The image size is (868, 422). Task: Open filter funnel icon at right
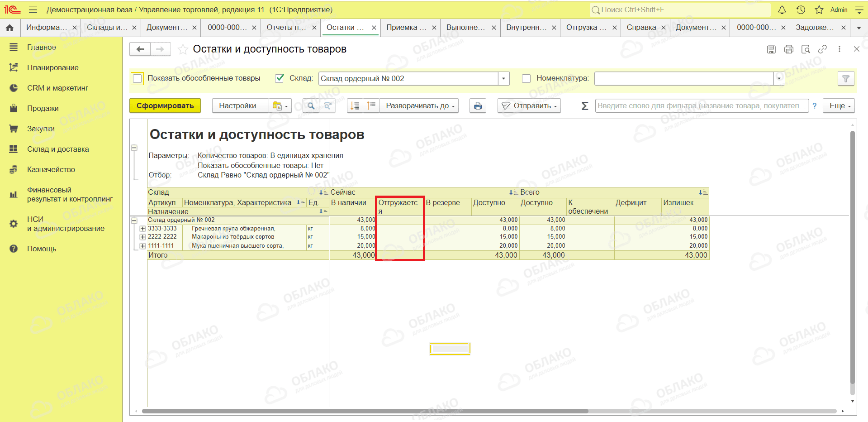point(846,79)
